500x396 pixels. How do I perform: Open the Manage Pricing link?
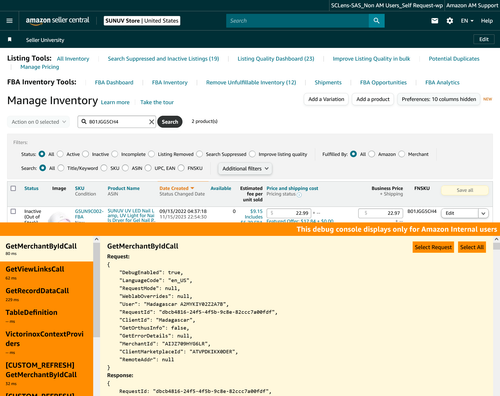point(40,67)
